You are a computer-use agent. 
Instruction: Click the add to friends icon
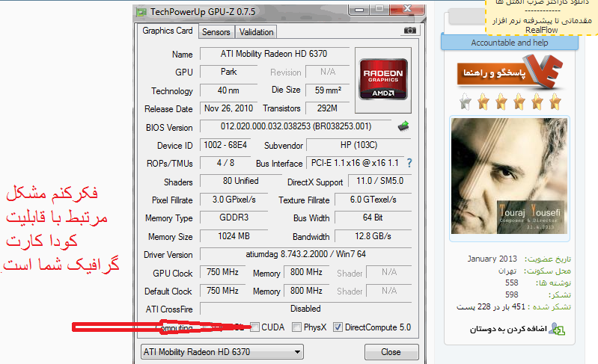557,329
